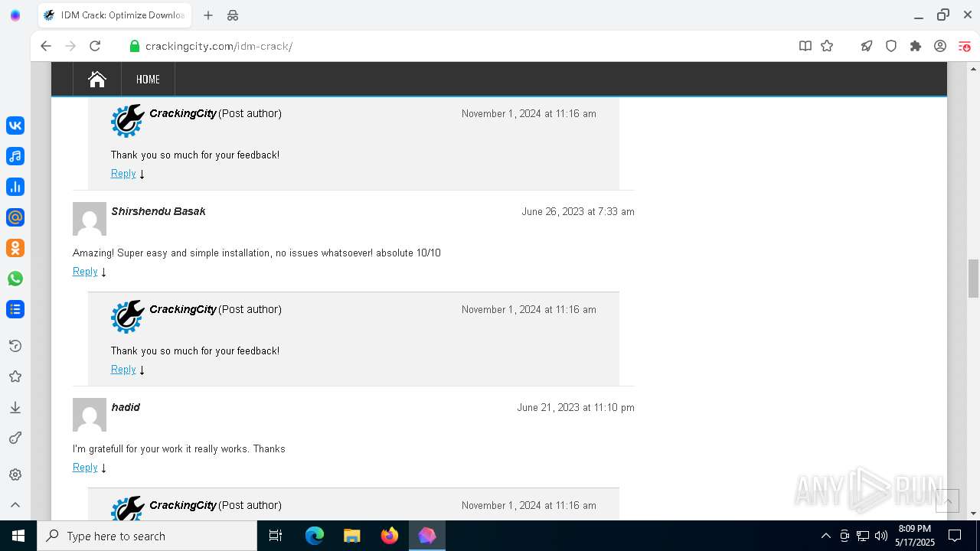Click the rocket icon in the toolbar
980x551 pixels.
point(867,46)
